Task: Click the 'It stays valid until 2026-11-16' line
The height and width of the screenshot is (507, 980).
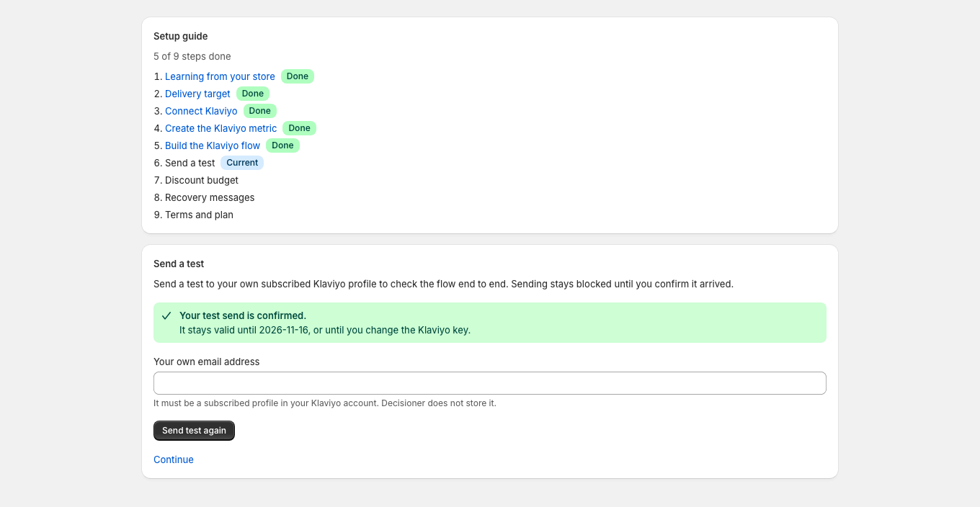Action: [325, 330]
